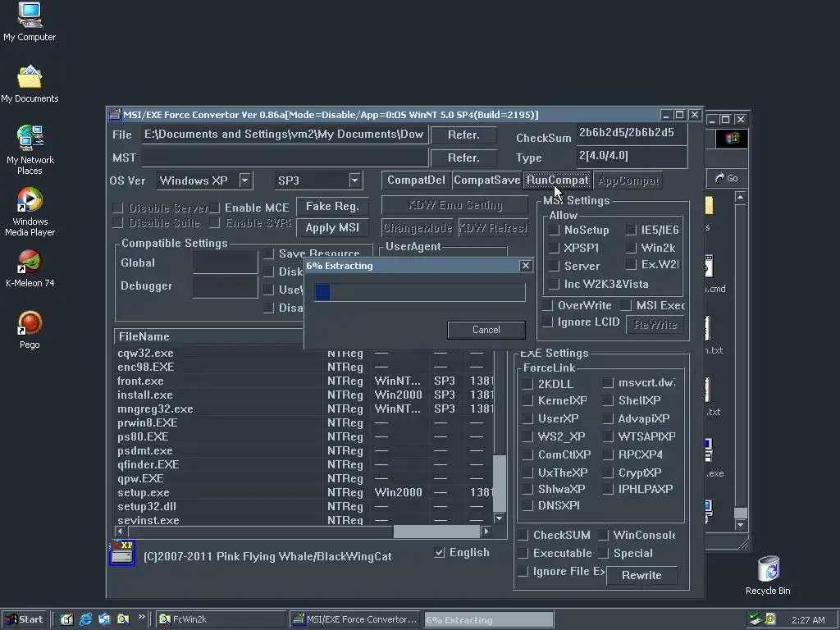
Task: Click the CompatSave button
Action: click(x=486, y=180)
